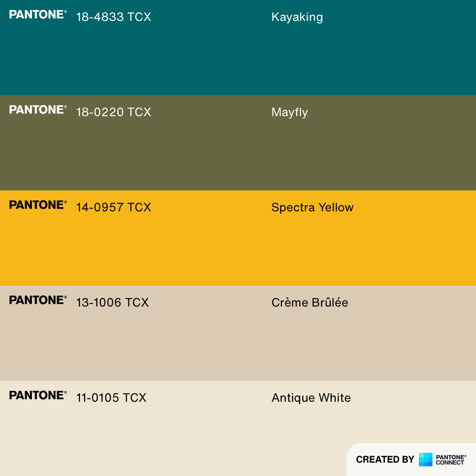Screen dimensions: 476x476
Task: Pick the Spectra Yellow color band
Action: click(x=238, y=238)
